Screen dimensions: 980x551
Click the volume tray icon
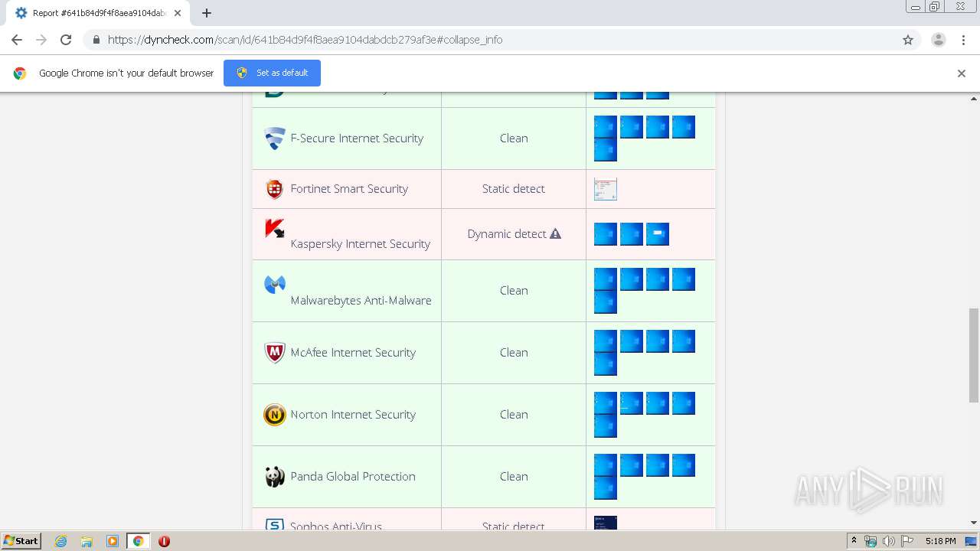point(888,541)
